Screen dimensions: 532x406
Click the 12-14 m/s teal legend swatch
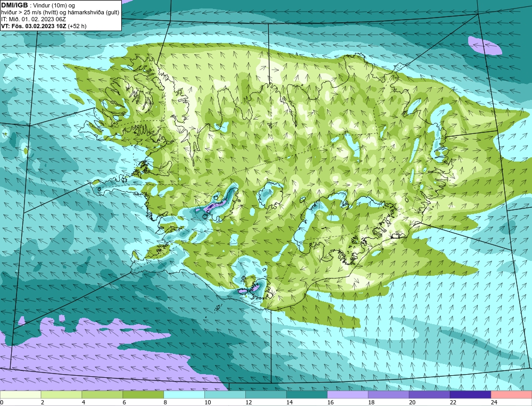(266, 395)
